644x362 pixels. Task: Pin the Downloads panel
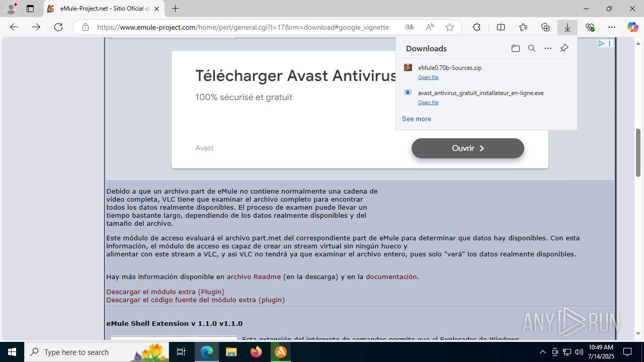coord(564,48)
